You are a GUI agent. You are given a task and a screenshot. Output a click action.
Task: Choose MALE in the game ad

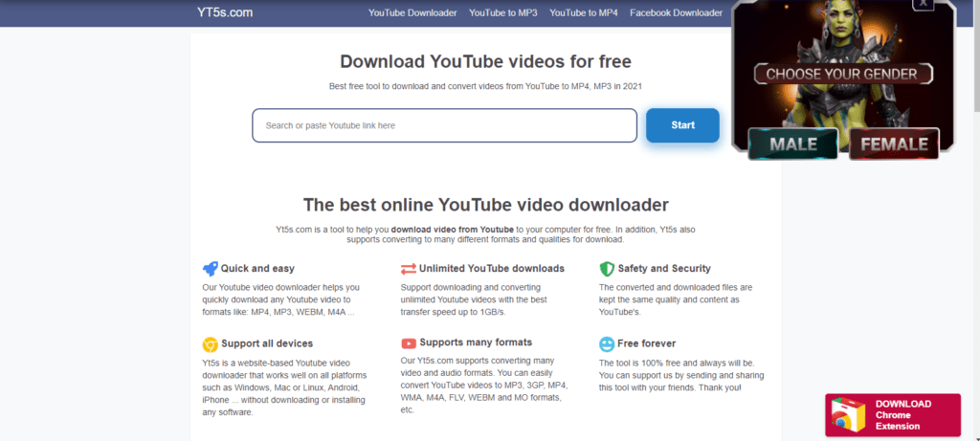(x=793, y=144)
